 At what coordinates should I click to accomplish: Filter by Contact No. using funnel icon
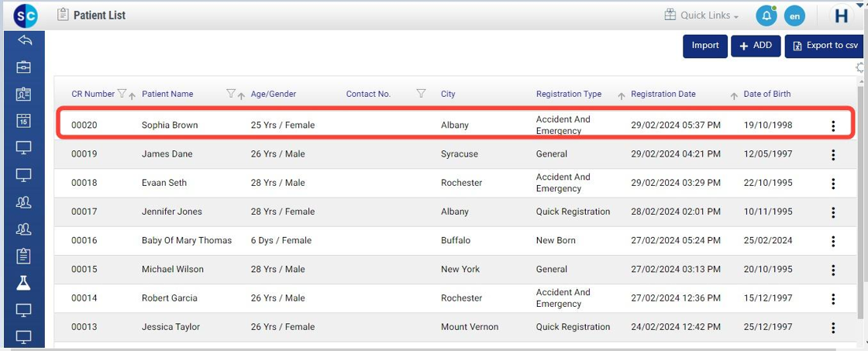[421, 94]
